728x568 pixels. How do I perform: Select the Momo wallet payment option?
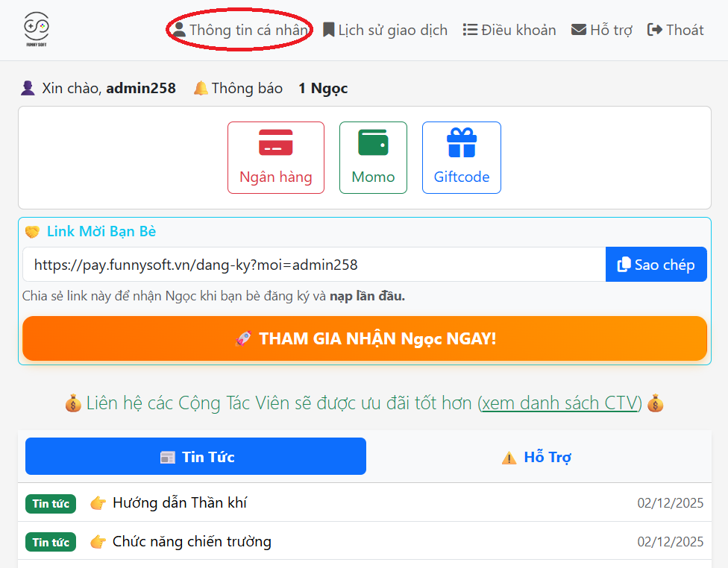(373, 157)
